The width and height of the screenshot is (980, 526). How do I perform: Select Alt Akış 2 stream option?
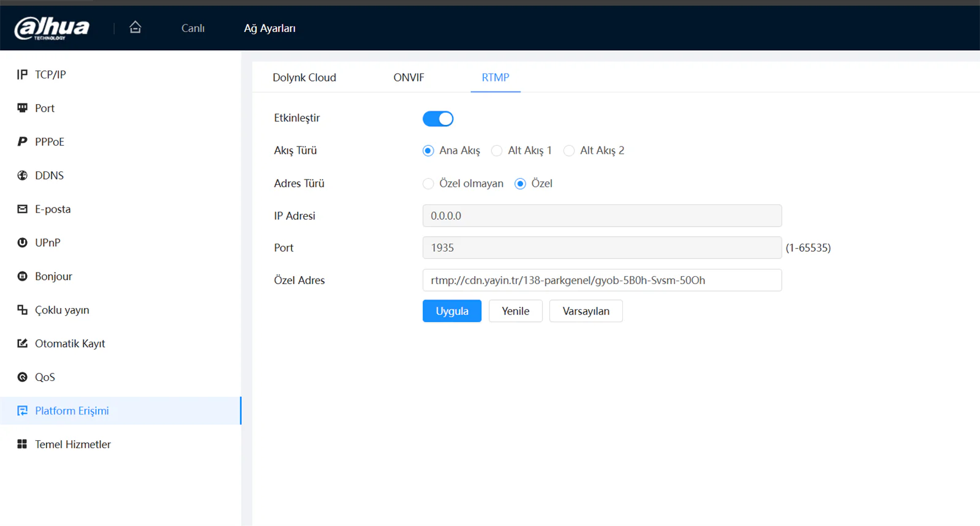569,151
